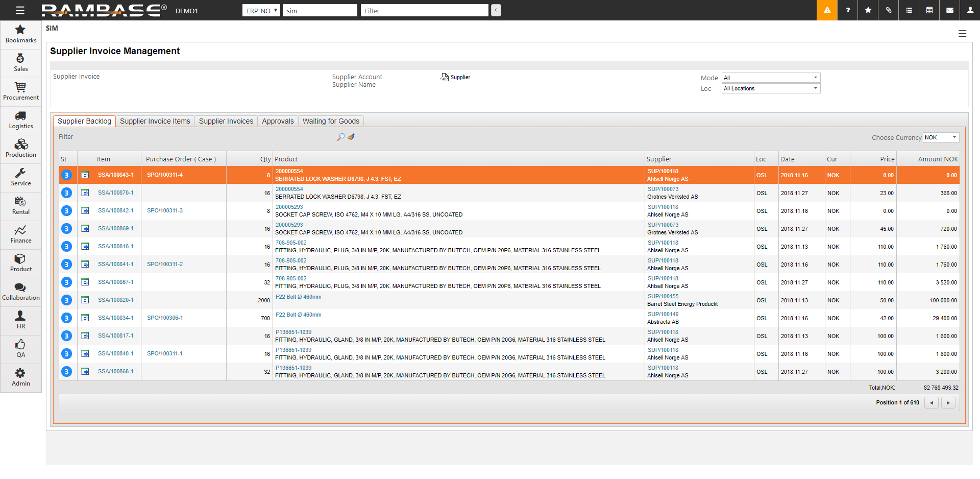Open the All Locations dropdown
This screenshot has height=479, width=980.
point(771,88)
